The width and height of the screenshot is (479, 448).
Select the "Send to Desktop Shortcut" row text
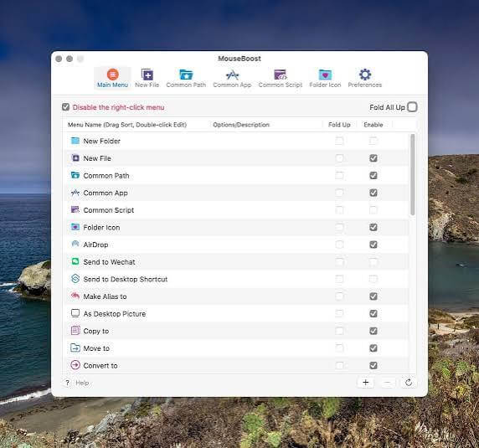tap(126, 279)
